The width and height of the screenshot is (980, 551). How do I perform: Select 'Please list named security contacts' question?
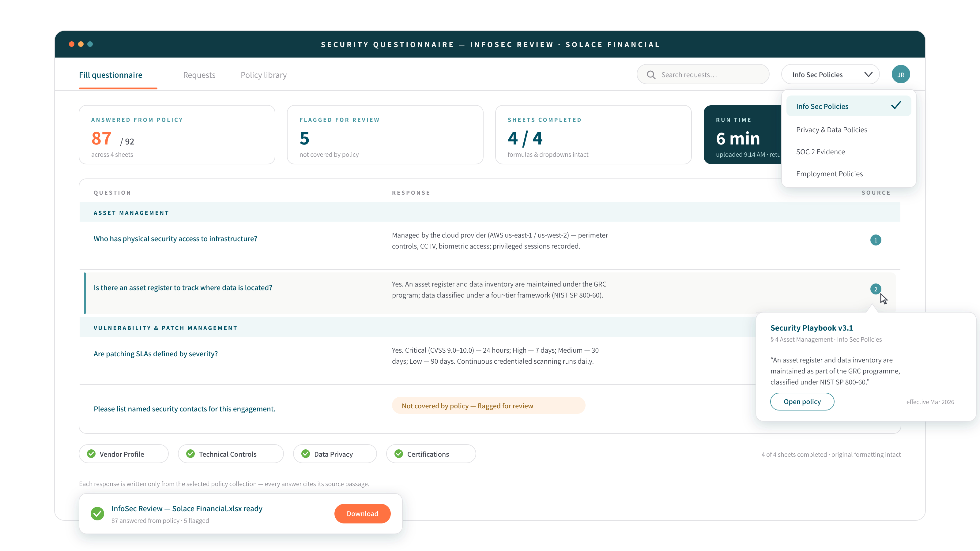coord(184,409)
